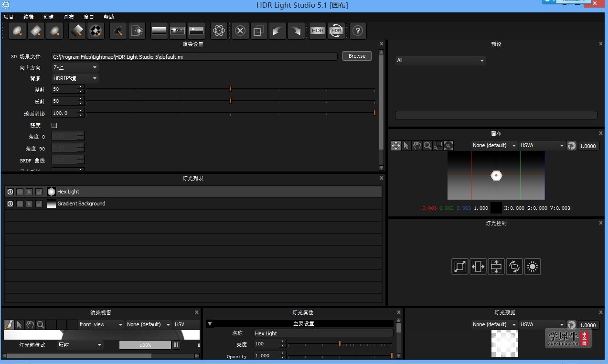Collapse the 主要设置 section triangle
Image resolution: width=608 pixels, height=364 pixels.
point(209,324)
